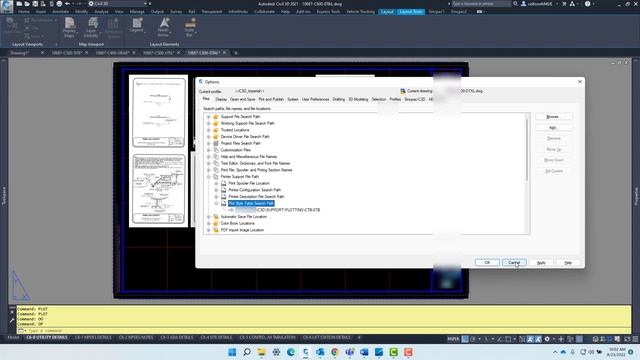
Task: Open Microsoft Edge from taskbar
Action: [291, 352]
